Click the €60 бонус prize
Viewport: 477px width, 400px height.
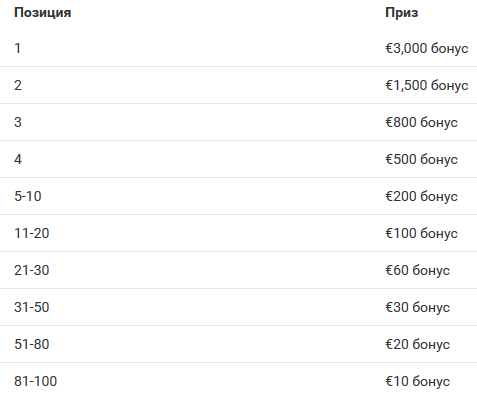pyautogui.click(x=417, y=270)
